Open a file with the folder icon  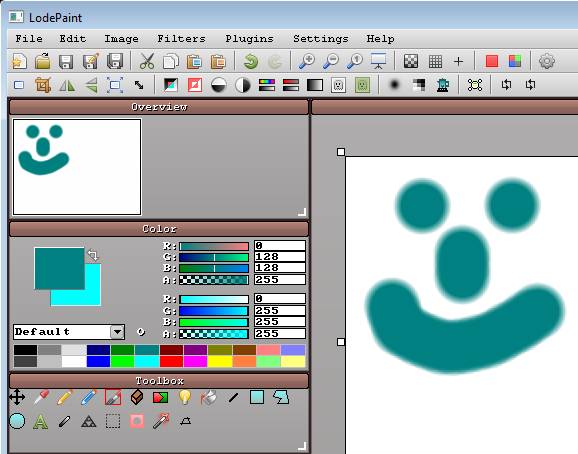tap(43, 62)
